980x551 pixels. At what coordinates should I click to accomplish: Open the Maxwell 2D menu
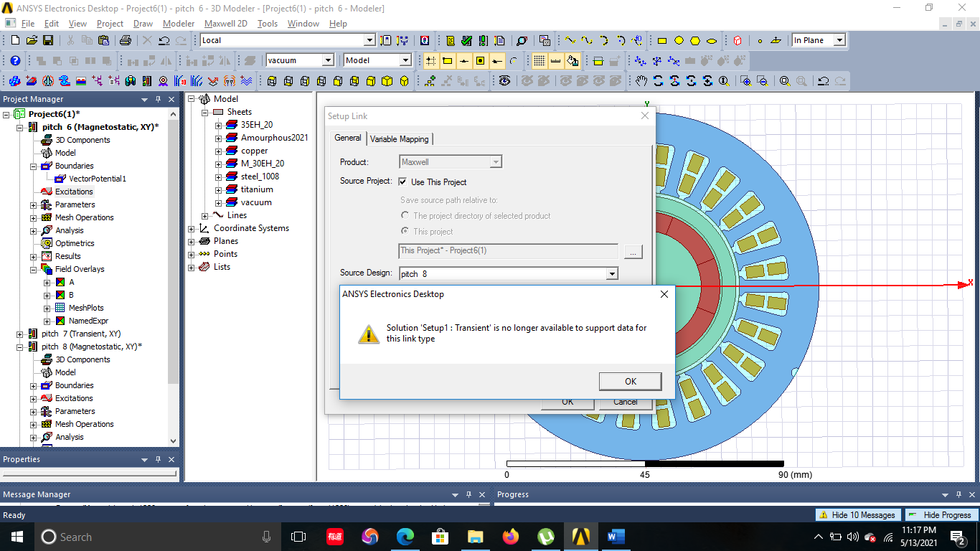pyautogui.click(x=226, y=24)
